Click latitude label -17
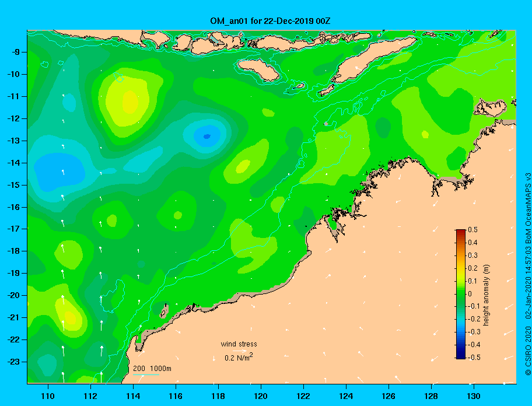Viewport: 532px width, 406px height. (13, 229)
